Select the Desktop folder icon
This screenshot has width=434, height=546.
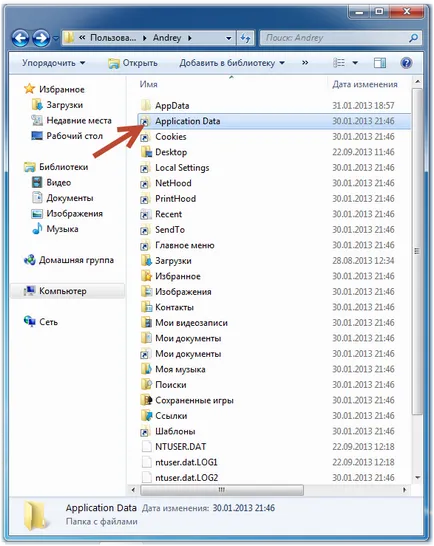coord(146,152)
